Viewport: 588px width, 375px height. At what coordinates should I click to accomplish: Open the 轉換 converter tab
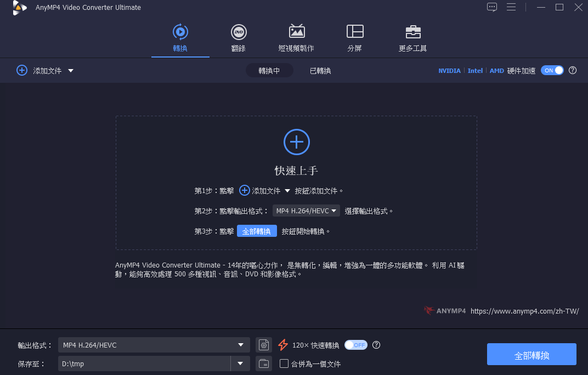(180, 38)
